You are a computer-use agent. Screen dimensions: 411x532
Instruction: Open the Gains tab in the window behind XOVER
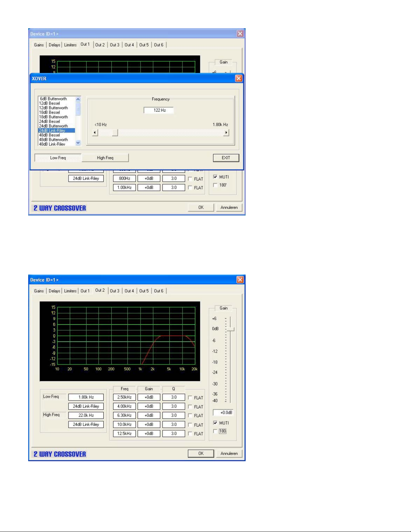[39, 45]
